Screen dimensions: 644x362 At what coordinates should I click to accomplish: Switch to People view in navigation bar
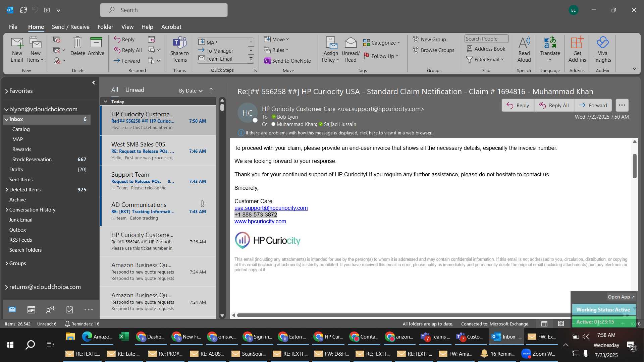pos(50,309)
